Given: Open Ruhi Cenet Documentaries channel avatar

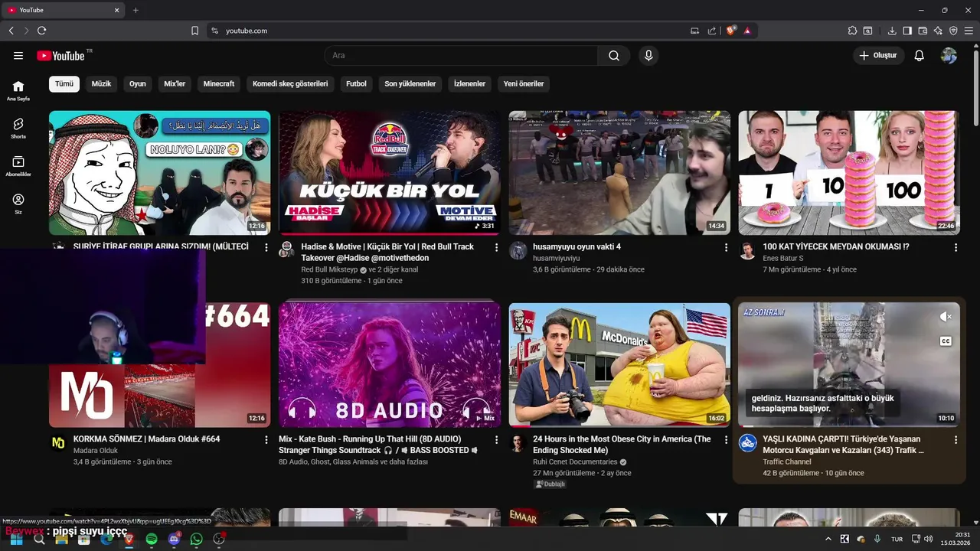Looking at the screenshot, I should tap(518, 442).
